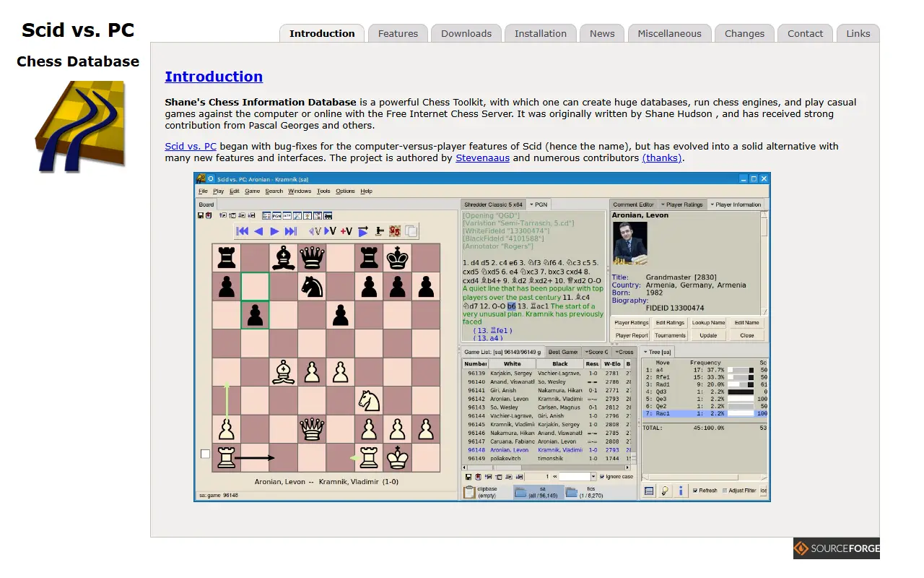
Task: Click the black V enter-variation icon
Action: (x=330, y=231)
